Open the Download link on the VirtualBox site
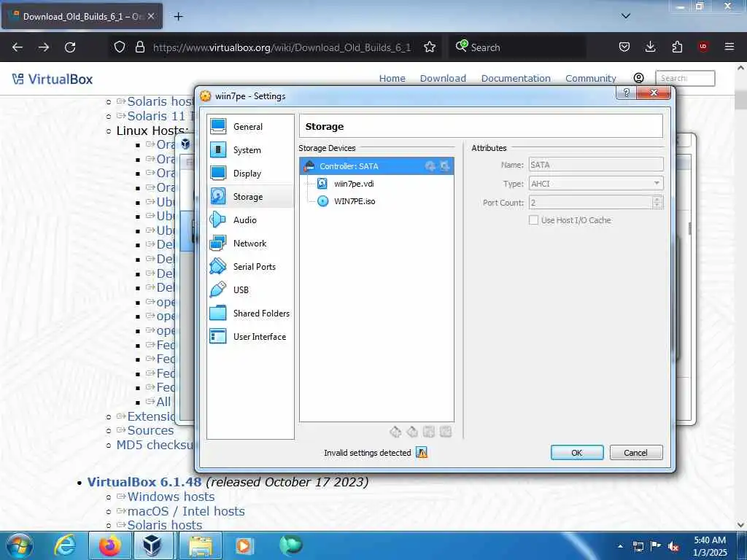The height and width of the screenshot is (560, 747). pos(443,79)
